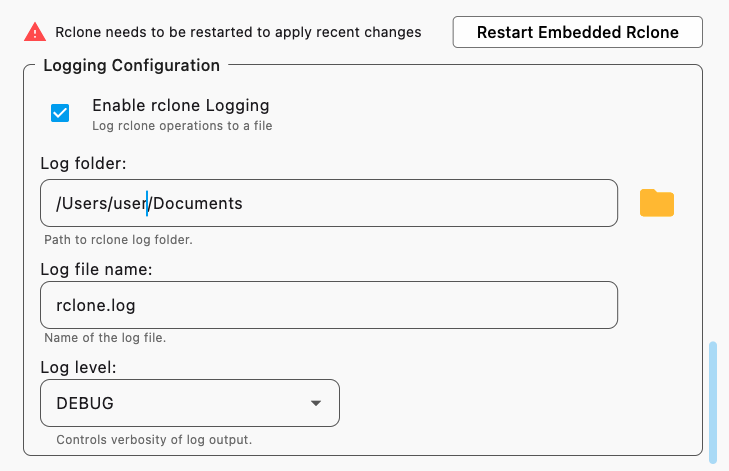Click the Name of the log file hint
Viewport: 729px width, 471px height.
click(105, 338)
